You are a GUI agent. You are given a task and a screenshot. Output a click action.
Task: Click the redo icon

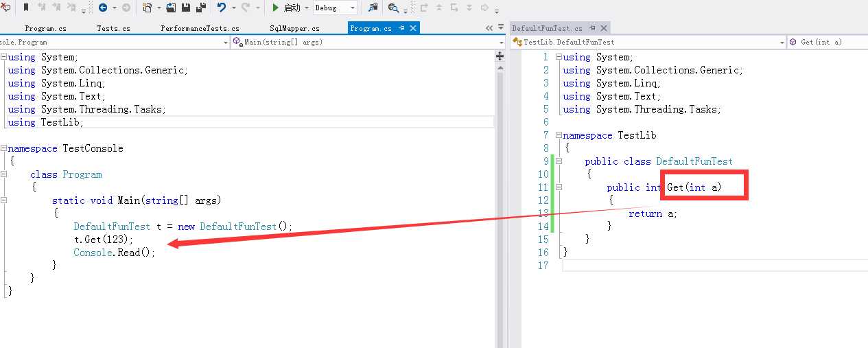click(x=246, y=8)
